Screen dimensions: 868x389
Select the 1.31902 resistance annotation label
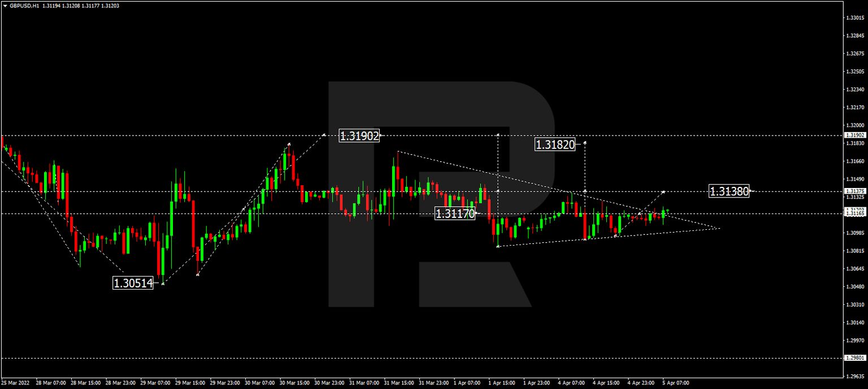click(358, 136)
